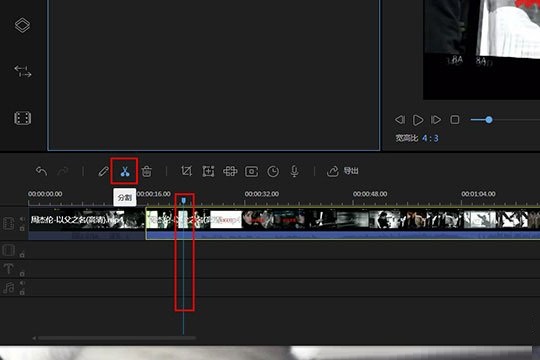Select the pencil edit tool

click(x=103, y=171)
